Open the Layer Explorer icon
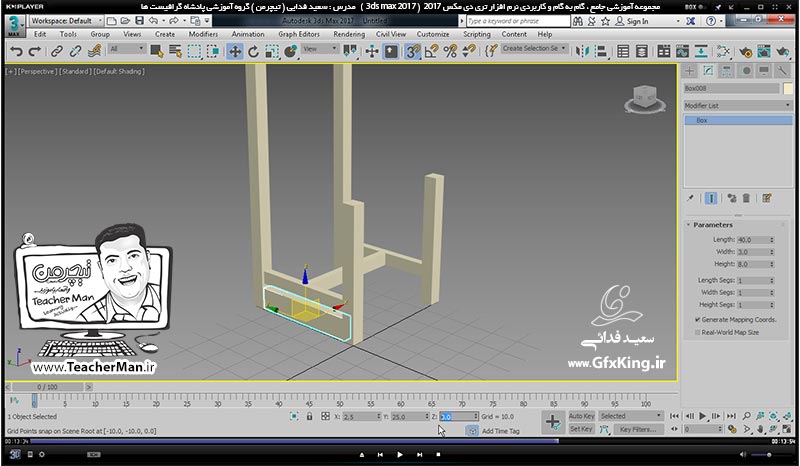Screen dimensions: 800x466 click(642, 51)
